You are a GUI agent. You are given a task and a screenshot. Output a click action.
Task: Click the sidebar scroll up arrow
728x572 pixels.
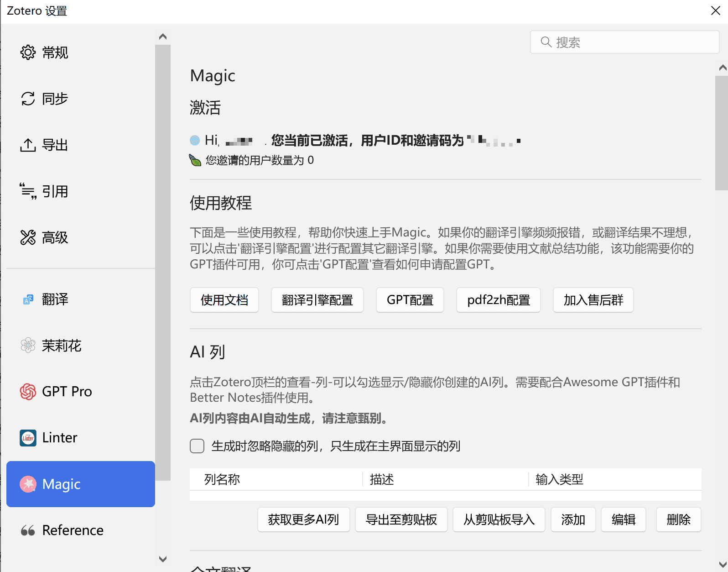coord(163,37)
